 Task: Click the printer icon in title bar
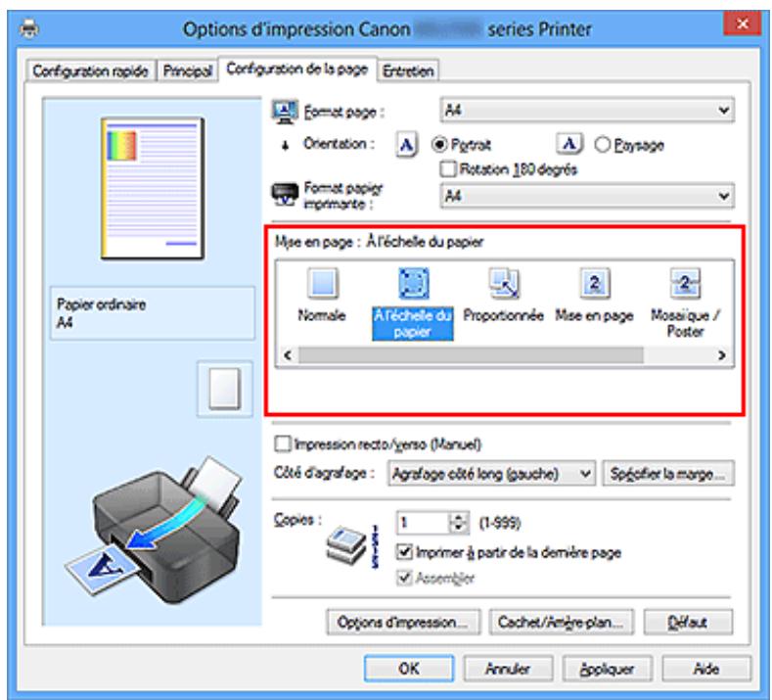(29, 28)
